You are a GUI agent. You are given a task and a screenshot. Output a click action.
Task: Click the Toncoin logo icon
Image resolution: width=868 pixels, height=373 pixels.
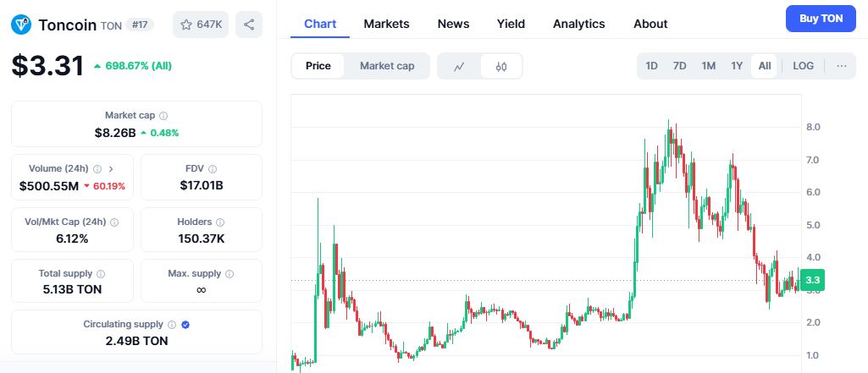click(x=21, y=25)
